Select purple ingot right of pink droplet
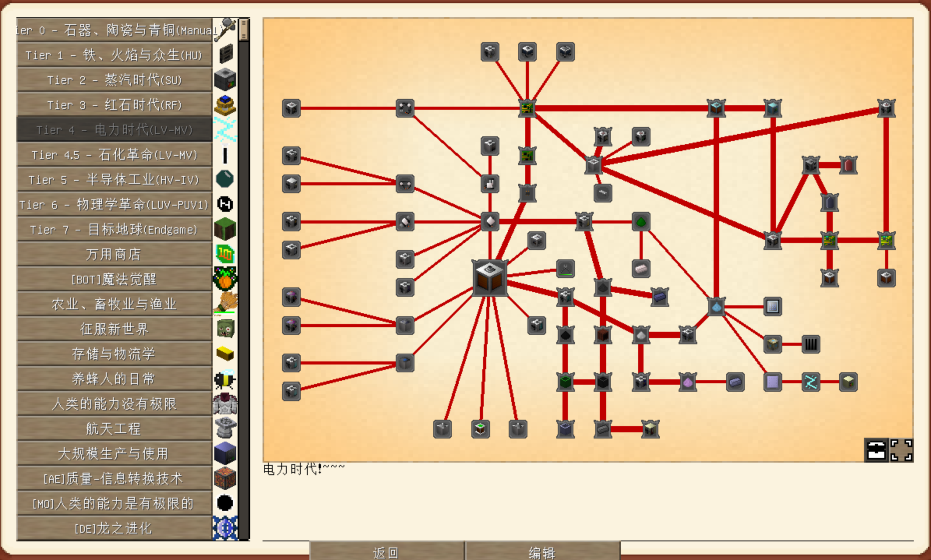Screen dimensions: 931x560 click(x=735, y=382)
